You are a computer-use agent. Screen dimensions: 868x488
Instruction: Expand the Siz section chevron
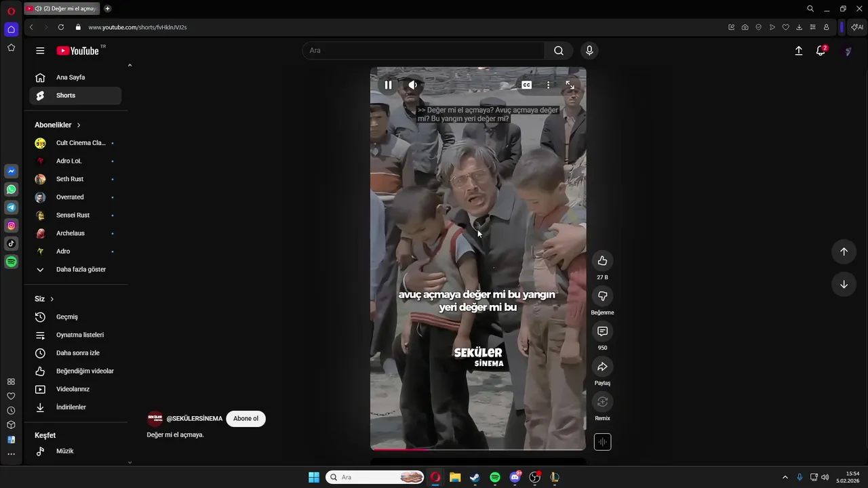coord(52,299)
